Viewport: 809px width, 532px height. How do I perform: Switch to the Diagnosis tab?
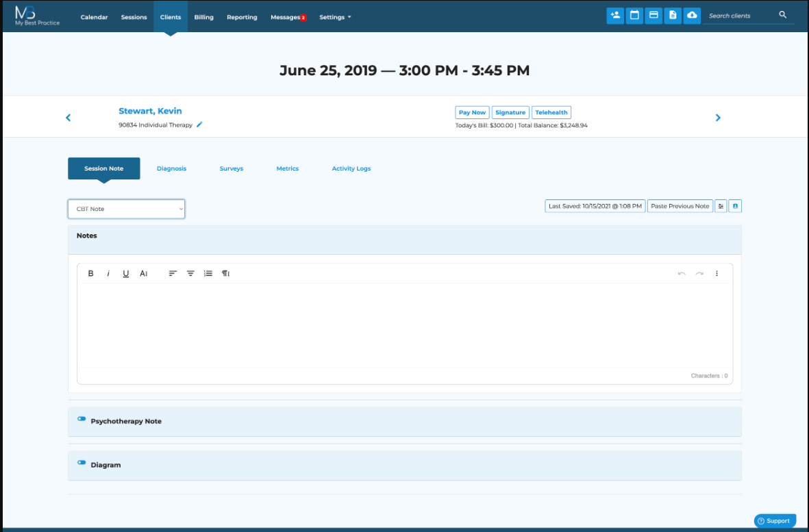[x=171, y=168]
